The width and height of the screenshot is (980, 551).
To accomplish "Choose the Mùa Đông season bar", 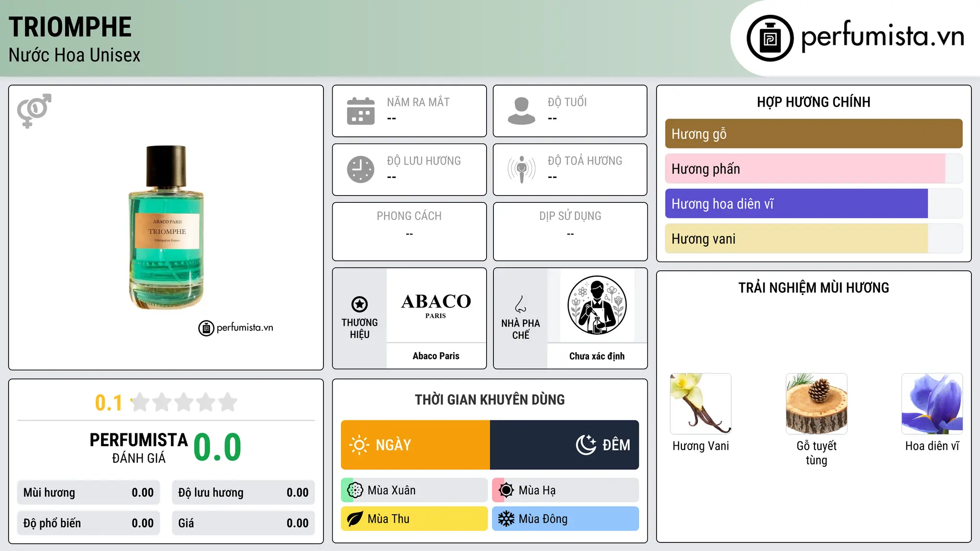I will [x=566, y=519].
